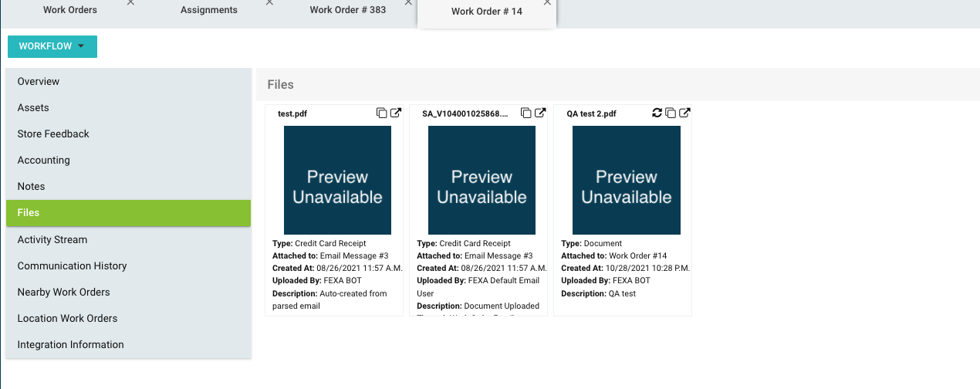Select Integration Information in sidebar
Viewport: 980px width, 389px height.
click(70, 345)
